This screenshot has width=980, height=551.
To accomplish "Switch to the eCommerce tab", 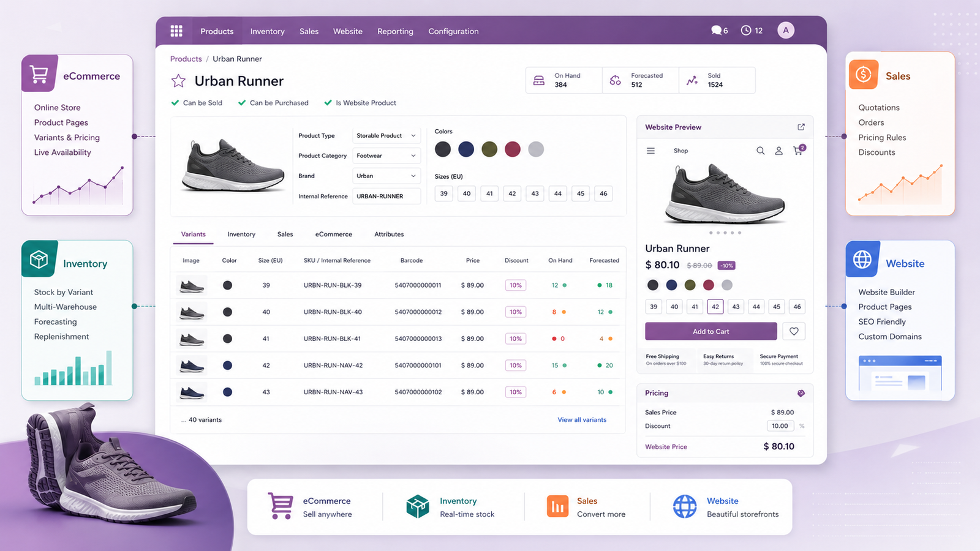I will pyautogui.click(x=334, y=234).
